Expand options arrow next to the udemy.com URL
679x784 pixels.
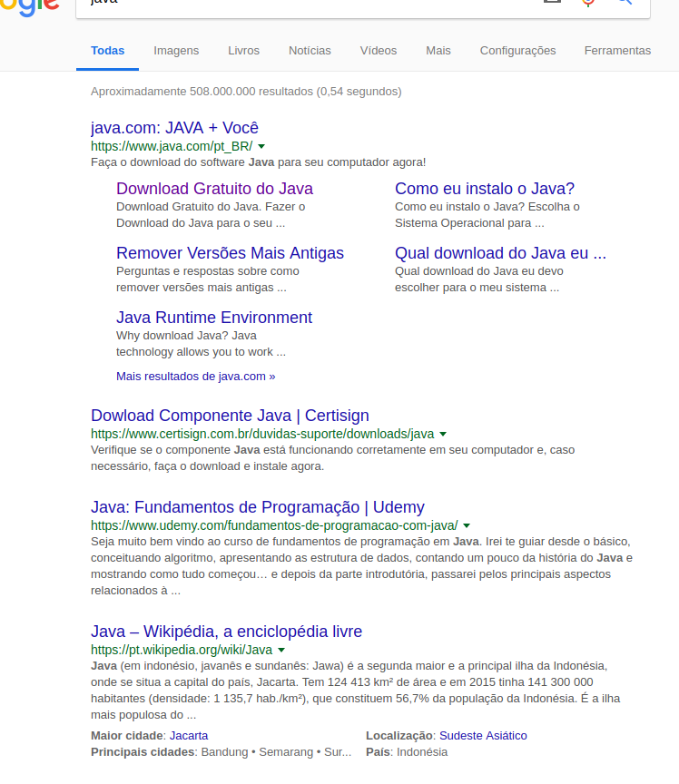[x=467, y=525]
